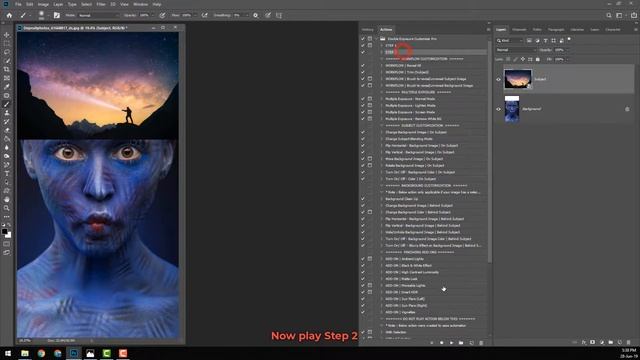This screenshot has width=640, height=360.
Task: Select the Lasso tool
Action: (x=7, y=52)
